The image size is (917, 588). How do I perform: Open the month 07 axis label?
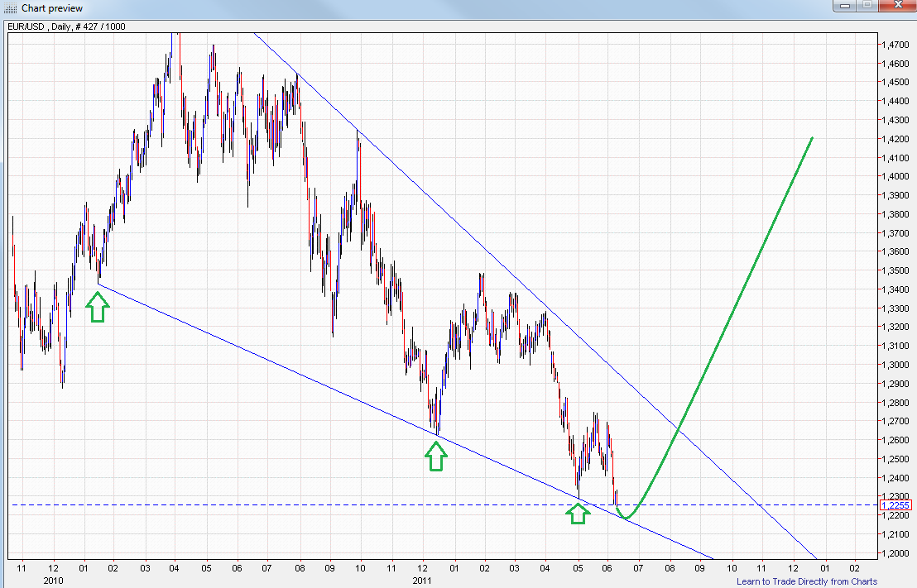point(266,569)
